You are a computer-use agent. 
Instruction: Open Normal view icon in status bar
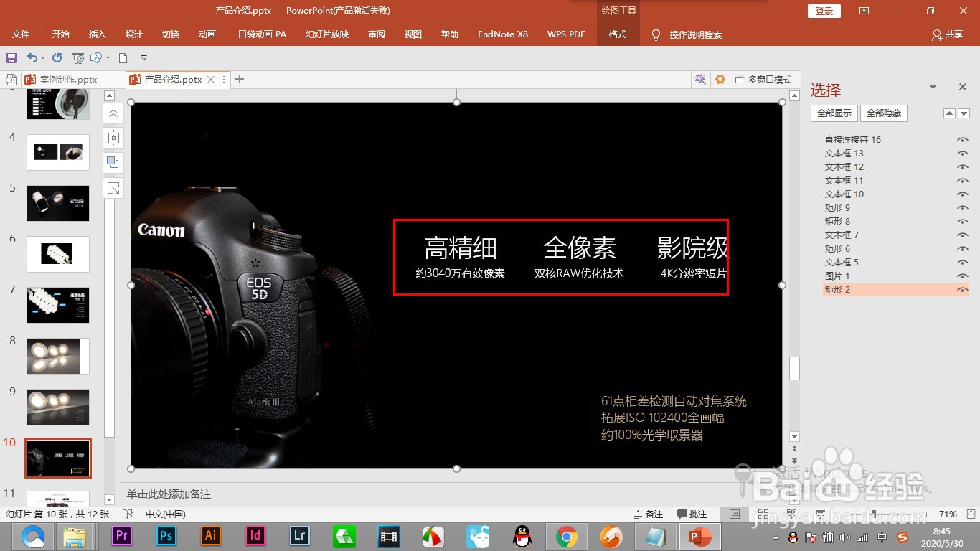click(x=734, y=514)
